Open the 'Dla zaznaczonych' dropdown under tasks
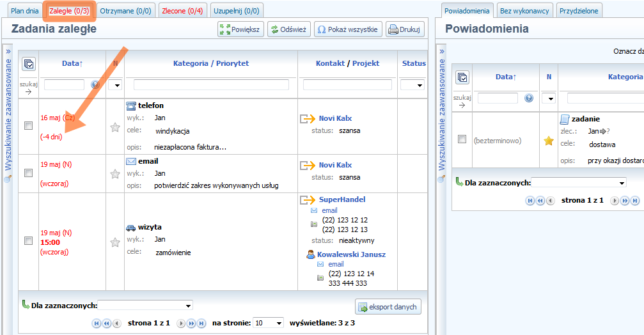The width and height of the screenshot is (644, 335). pos(145,306)
